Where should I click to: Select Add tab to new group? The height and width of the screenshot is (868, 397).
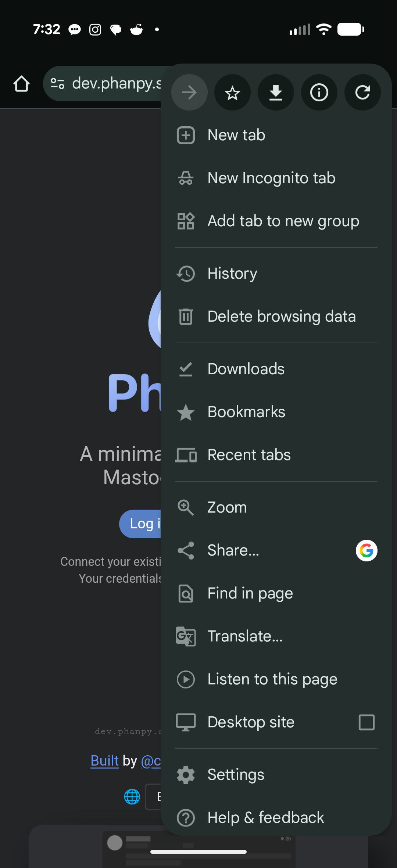pos(283,221)
